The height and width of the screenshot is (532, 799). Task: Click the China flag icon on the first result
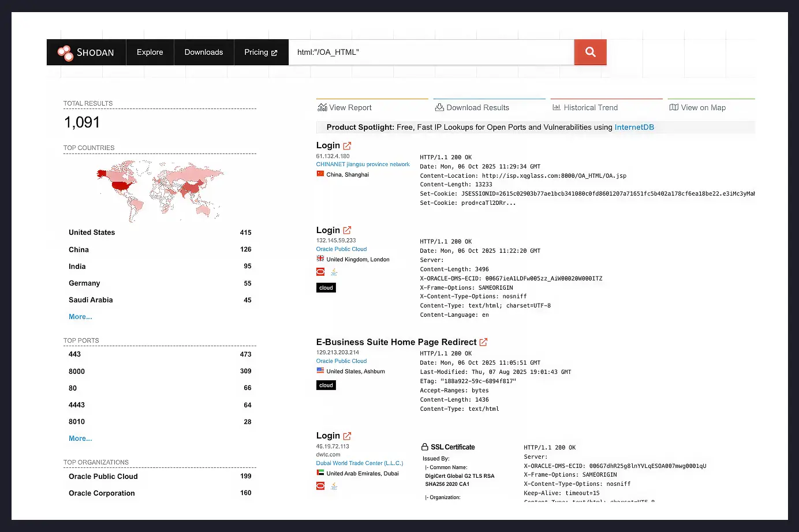[x=320, y=174]
